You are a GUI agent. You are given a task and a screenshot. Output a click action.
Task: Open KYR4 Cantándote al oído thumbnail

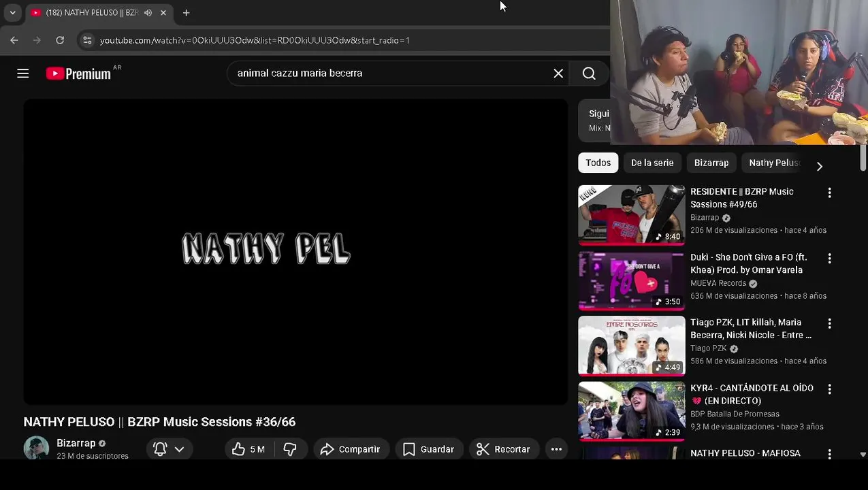632,411
